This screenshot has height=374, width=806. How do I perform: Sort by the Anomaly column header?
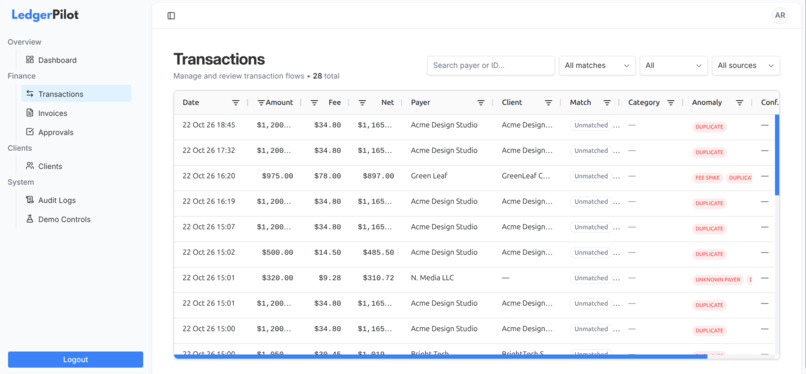[707, 102]
